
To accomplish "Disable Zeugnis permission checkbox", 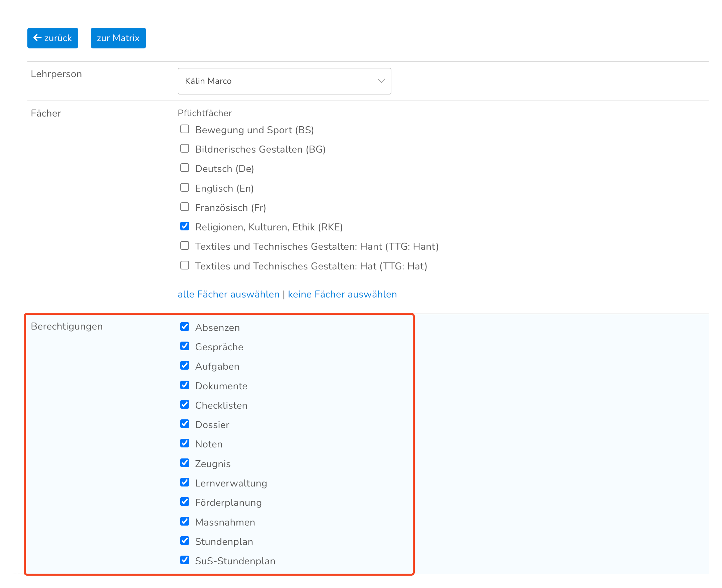I will 185,463.
